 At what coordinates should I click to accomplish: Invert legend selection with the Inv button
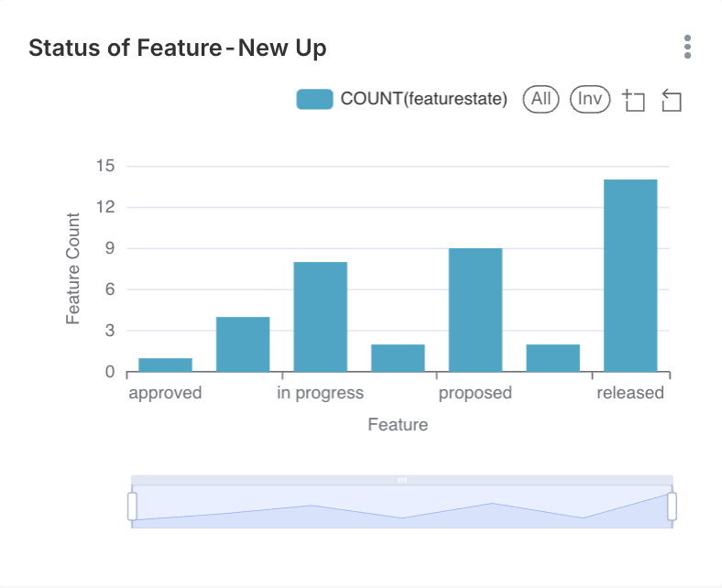point(590,99)
